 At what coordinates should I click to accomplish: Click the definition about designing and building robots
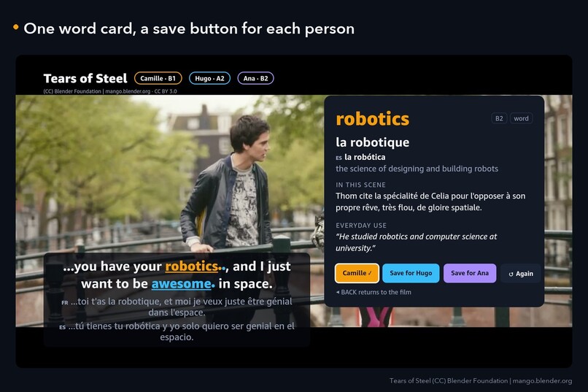tap(417, 169)
